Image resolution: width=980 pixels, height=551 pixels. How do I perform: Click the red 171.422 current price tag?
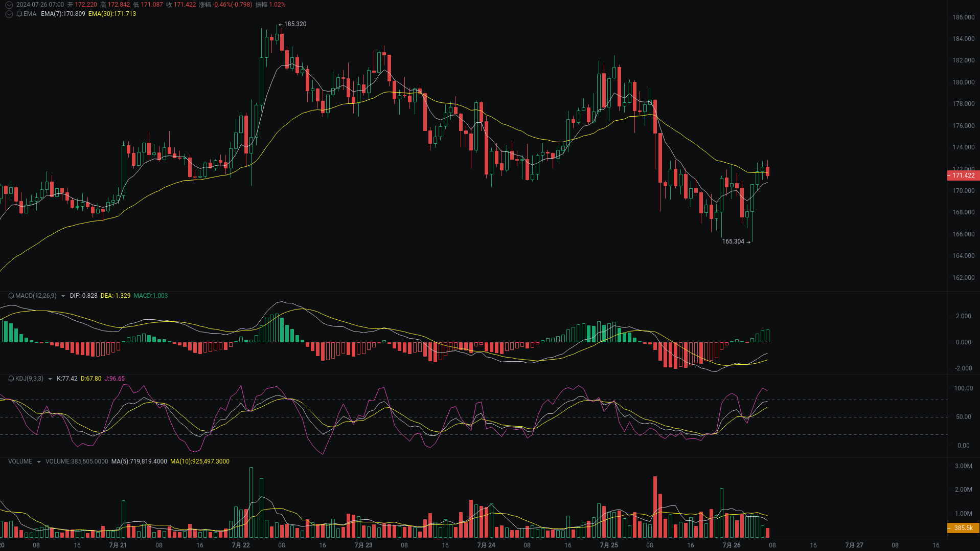click(x=963, y=175)
